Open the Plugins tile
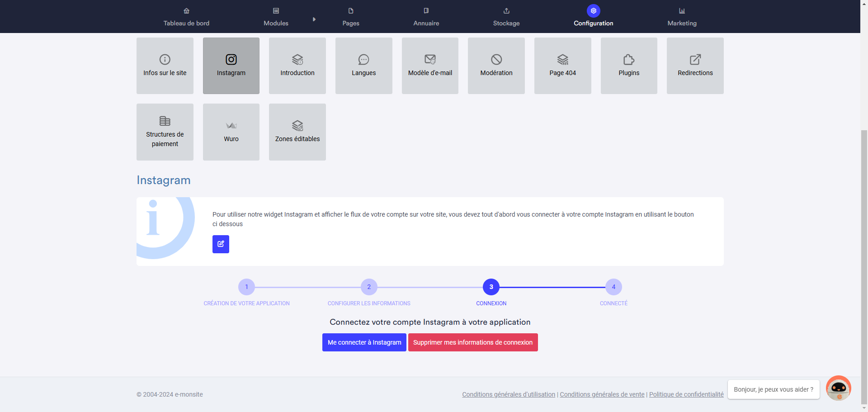This screenshot has height=412, width=868. (x=629, y=66)
